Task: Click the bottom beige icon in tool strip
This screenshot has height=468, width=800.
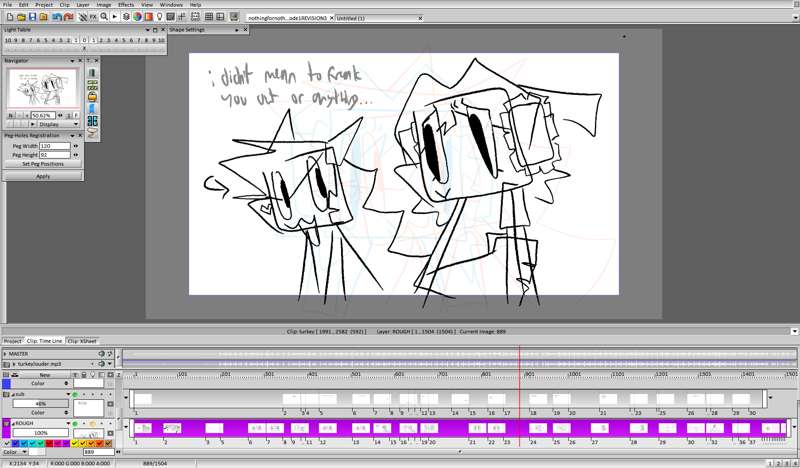Action: [92, 133]
